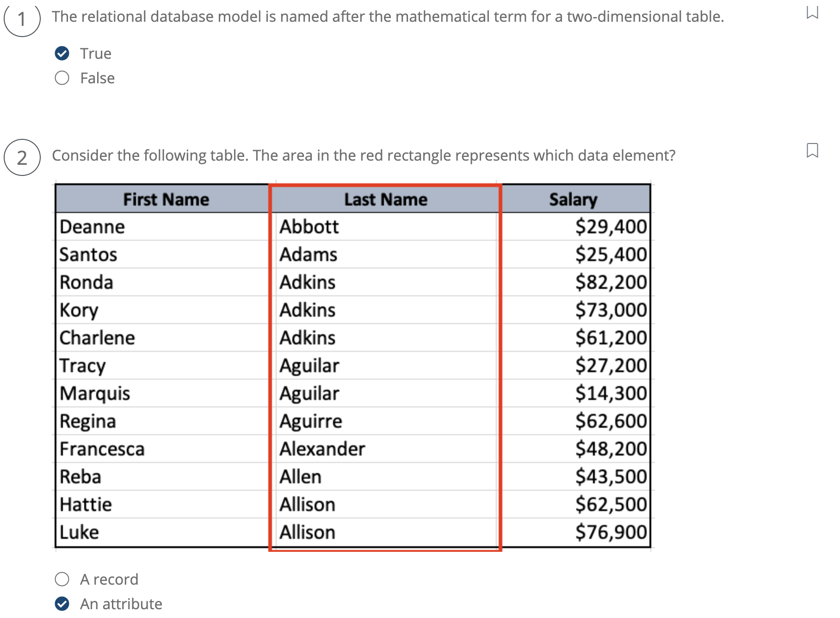This screenshot has width=840, height=618.
Task: Select the A record radio button
Action: point(62,578)
